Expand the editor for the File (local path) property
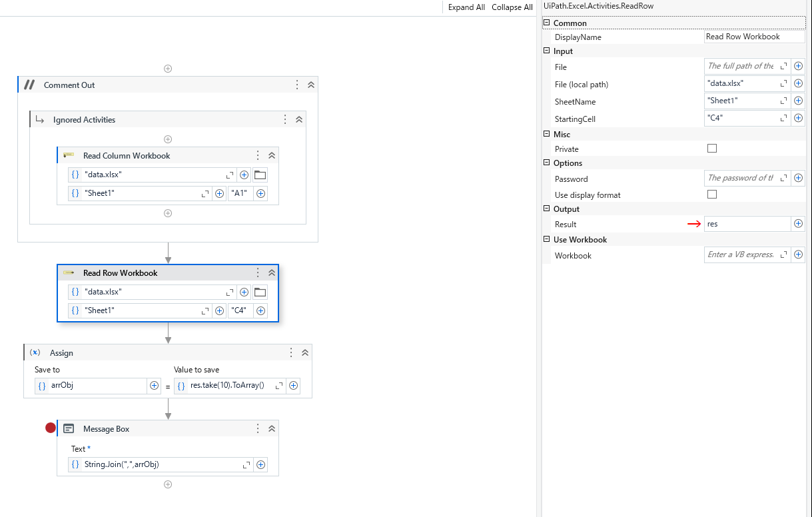Screen dimensions: 812x517 784,84
